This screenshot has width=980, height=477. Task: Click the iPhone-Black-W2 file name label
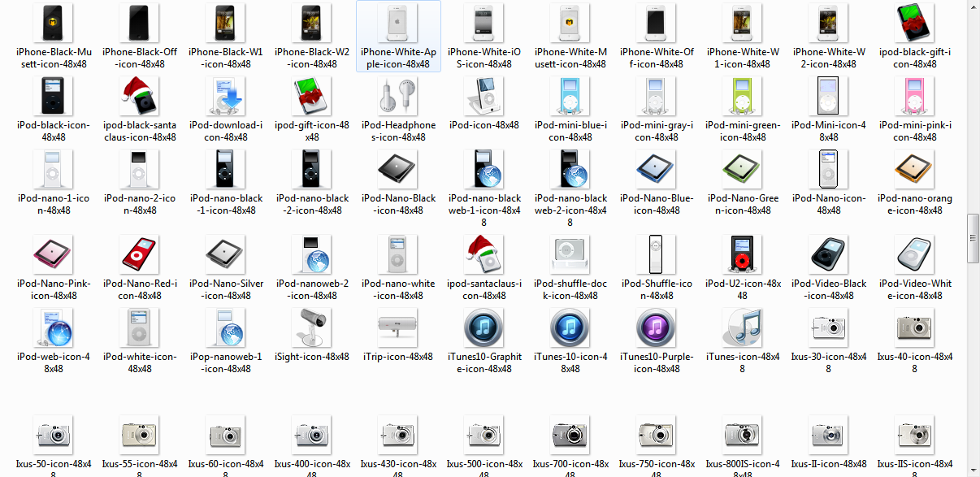pos(312,58)
